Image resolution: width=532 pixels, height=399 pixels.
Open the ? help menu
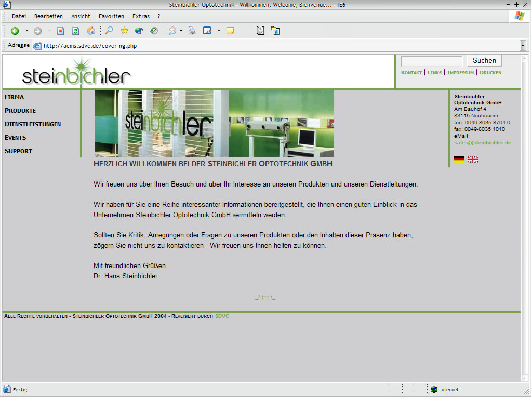pos(159,16)
